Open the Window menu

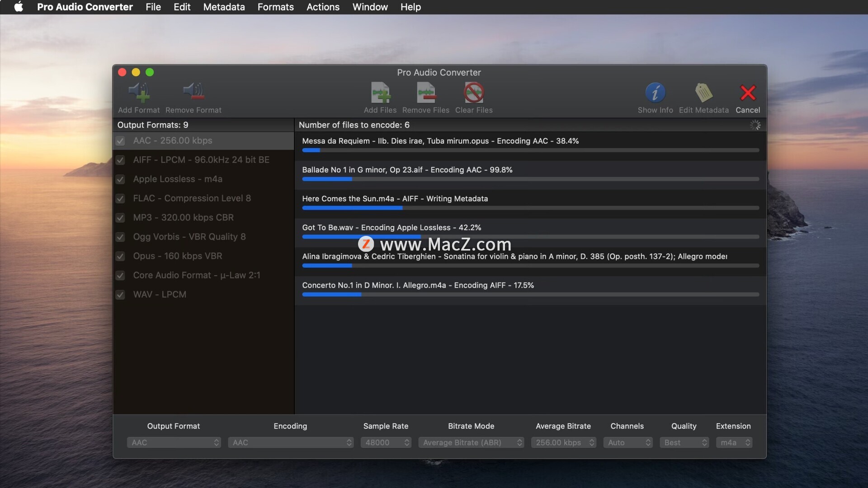point(370,7)
